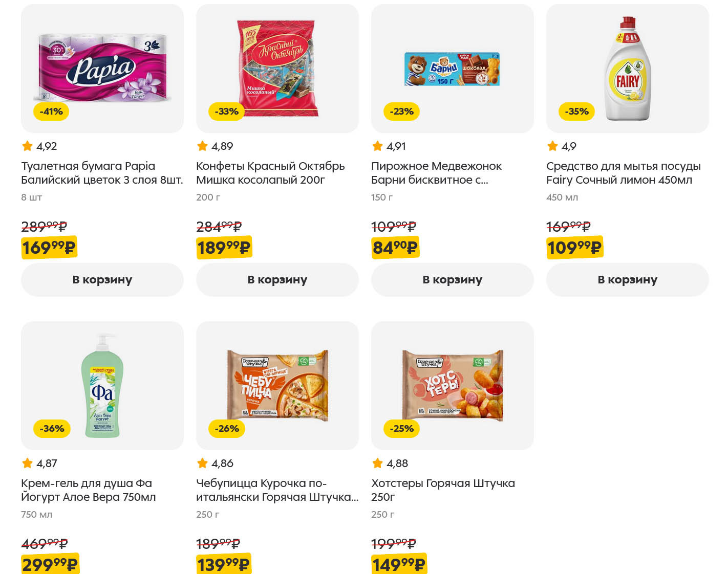The height and width of the screenshot is (574, 728).
Task: Open Крем-гель для душа Фа title
Action: pos(88,490)
